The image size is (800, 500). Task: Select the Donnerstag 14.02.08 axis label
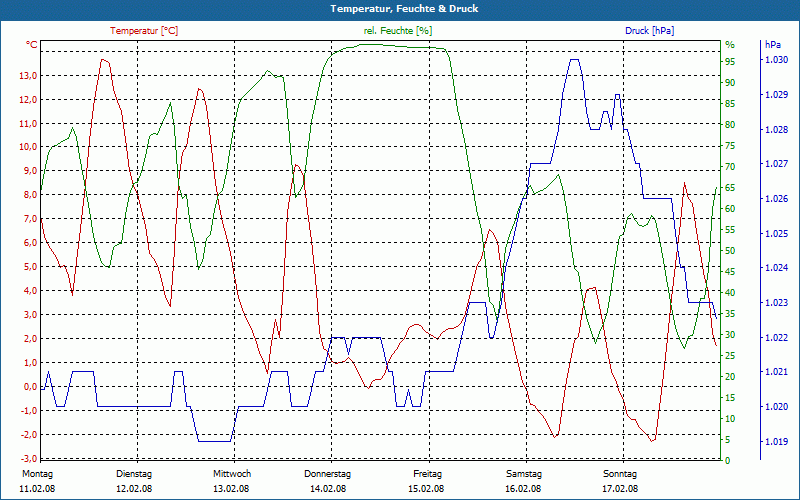click(x=328, y=481)
